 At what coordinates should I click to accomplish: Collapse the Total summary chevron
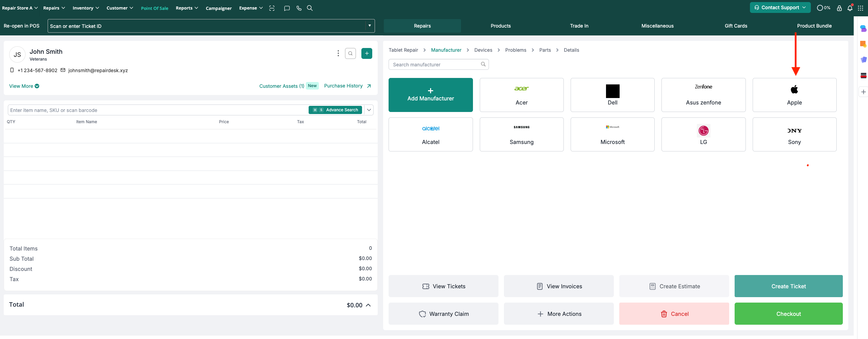point(368,305)
